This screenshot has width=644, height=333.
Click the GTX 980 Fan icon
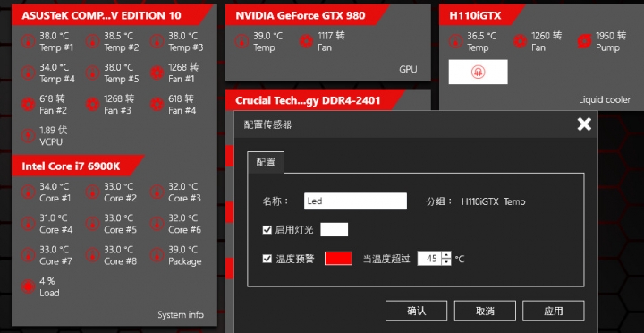[306, 41]
